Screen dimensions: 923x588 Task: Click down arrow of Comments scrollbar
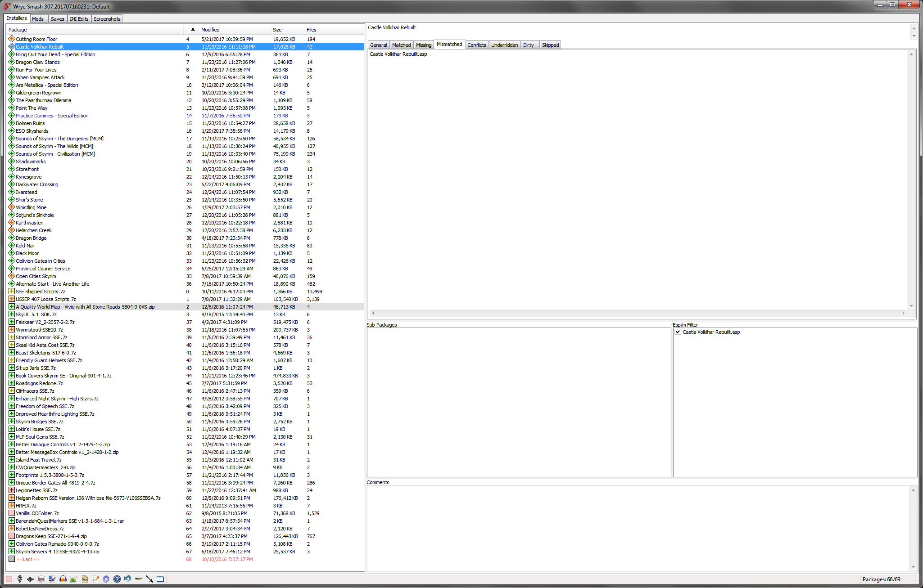click(x=913, y=567)
